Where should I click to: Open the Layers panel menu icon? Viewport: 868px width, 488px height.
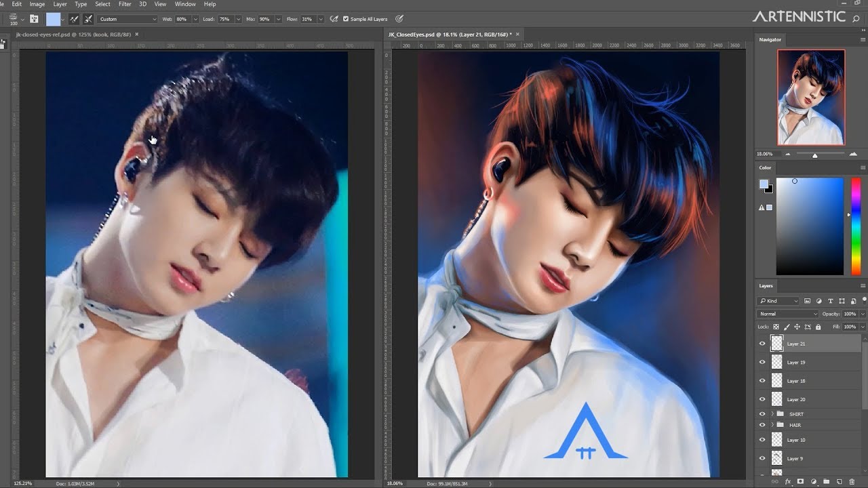[863, 286]
